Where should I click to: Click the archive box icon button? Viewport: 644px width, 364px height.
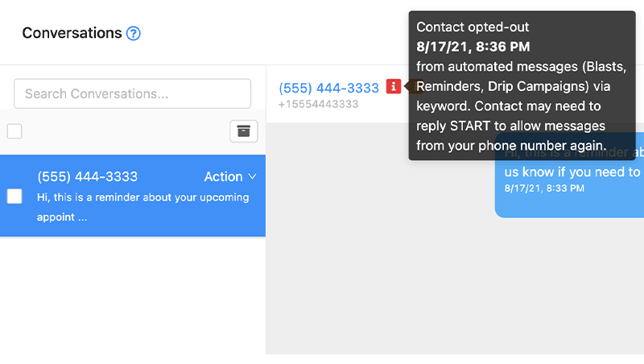coord(244,131)
